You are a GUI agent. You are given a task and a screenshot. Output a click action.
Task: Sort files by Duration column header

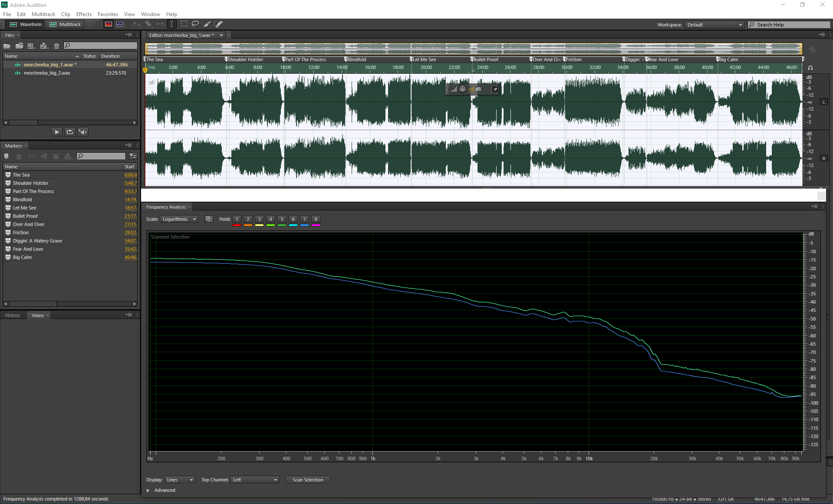[110, 56]
